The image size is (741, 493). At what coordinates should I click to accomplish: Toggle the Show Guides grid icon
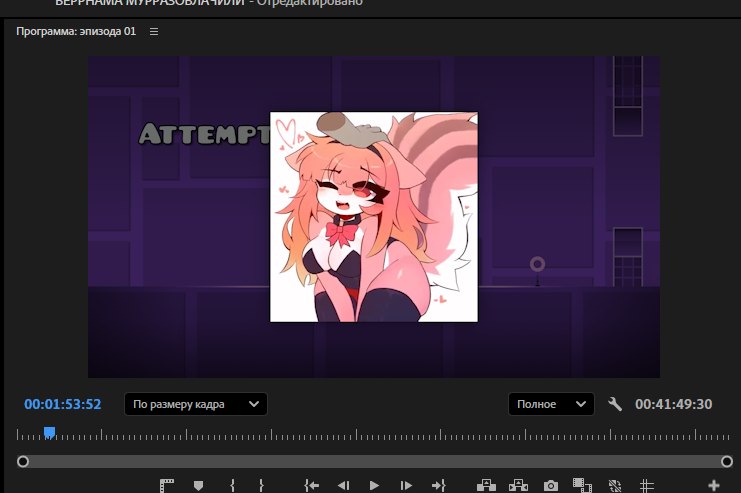point(646,485)
